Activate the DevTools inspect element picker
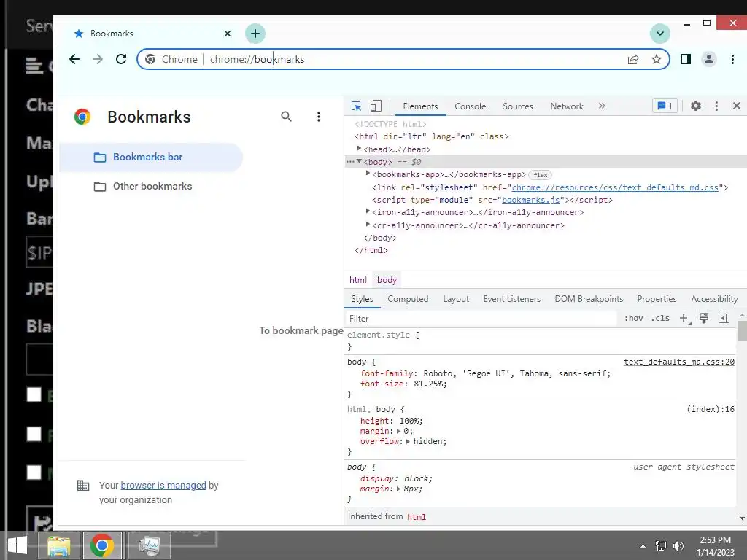This screenshot has height=560, width=747. [356, 106]
